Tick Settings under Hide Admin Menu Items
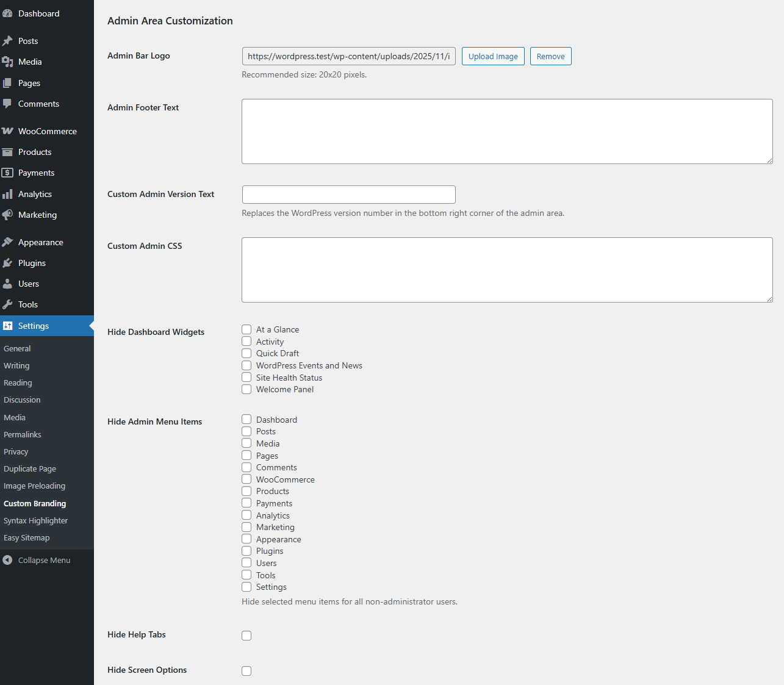This screenshot has height=685, width=784. coord(246,587)
